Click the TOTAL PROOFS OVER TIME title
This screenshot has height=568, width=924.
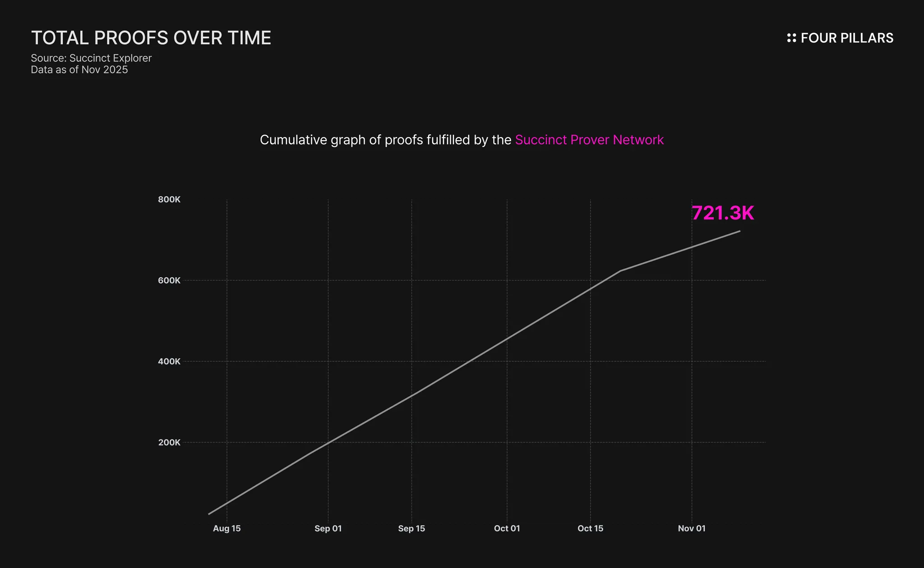[x=151, y=38]
